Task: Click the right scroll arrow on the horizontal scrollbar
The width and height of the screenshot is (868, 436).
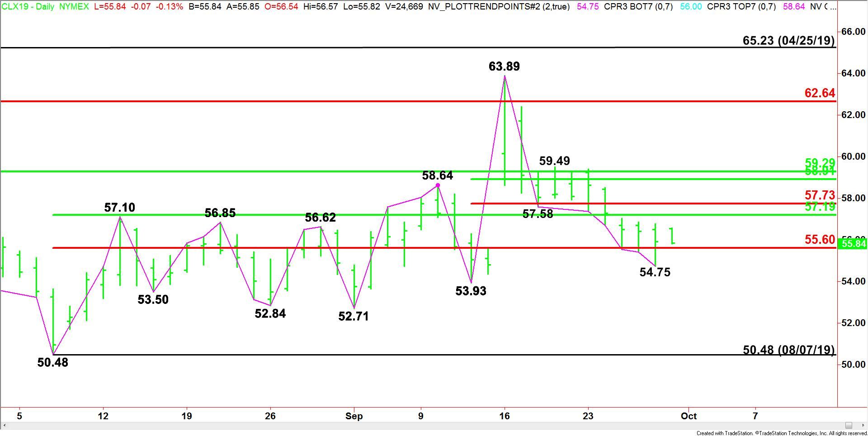Action: pos(863,425)
